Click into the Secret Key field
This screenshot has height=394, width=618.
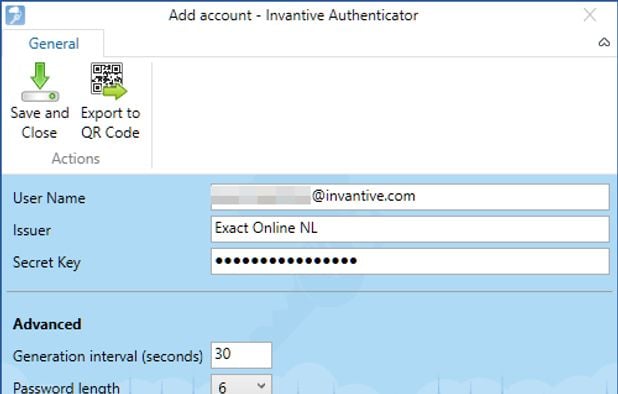point(410,261)
